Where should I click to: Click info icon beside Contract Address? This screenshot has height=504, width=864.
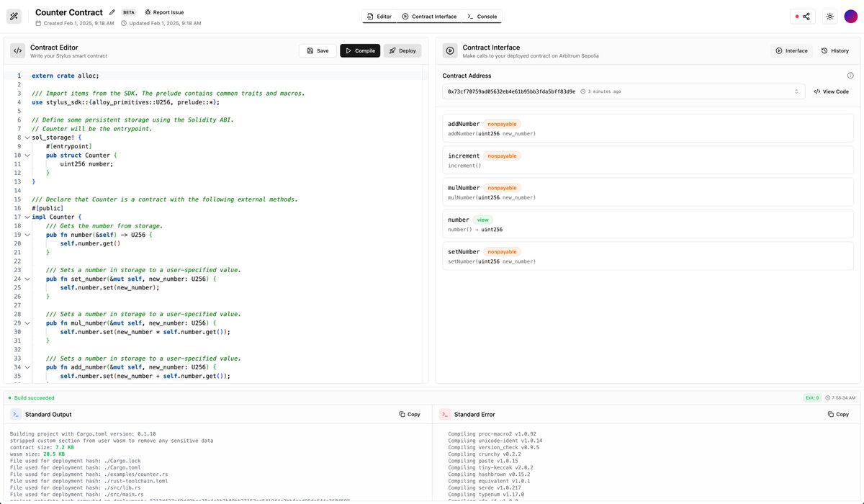tap(850, 76)
